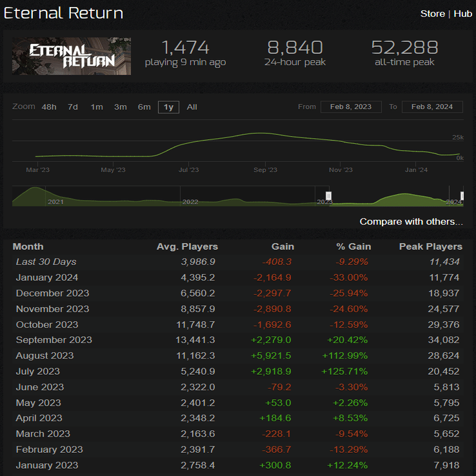
Task: Select the October 2023 row label
Action: pos(47,324)
